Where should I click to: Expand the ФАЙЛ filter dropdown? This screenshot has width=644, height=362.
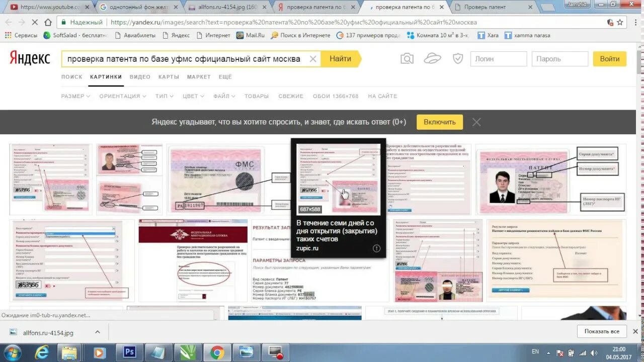(224, 96)
